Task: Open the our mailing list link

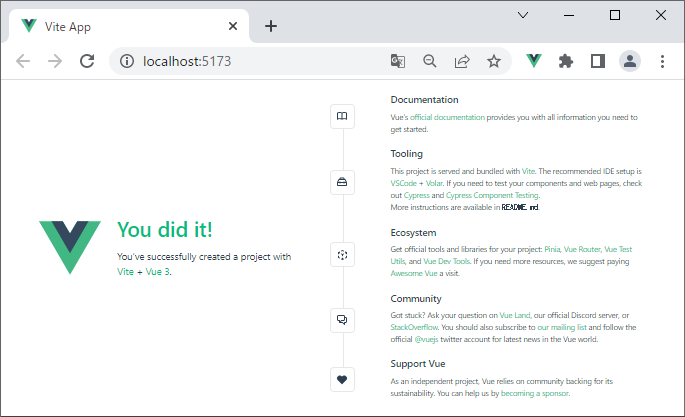Action: tap(562, 327)
